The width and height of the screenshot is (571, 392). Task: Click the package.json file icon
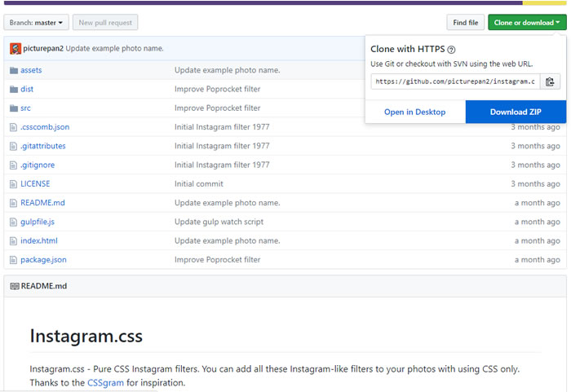coord(13,259)
